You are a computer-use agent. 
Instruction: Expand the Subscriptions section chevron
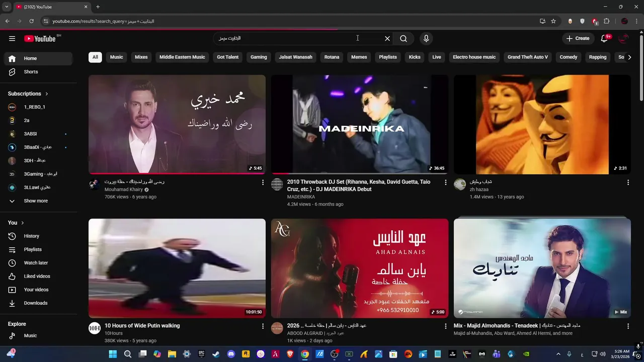[x=47, y=94]
